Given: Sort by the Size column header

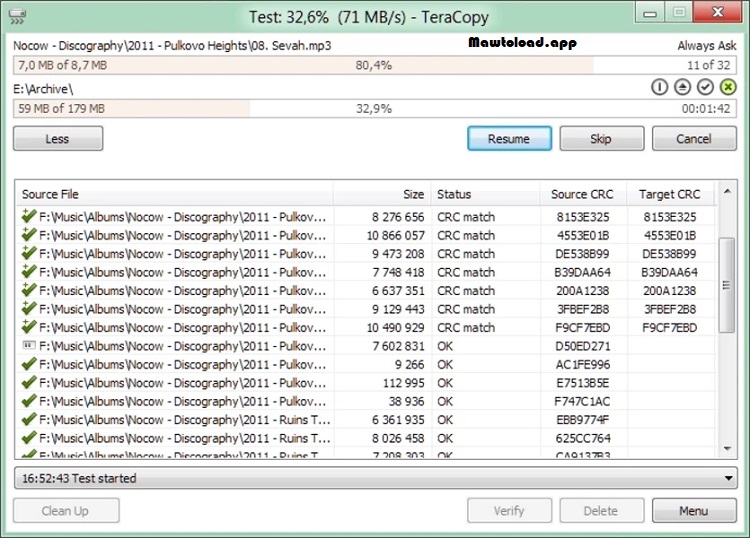Looking at the screenshot, I should click(x=382, y=194).
